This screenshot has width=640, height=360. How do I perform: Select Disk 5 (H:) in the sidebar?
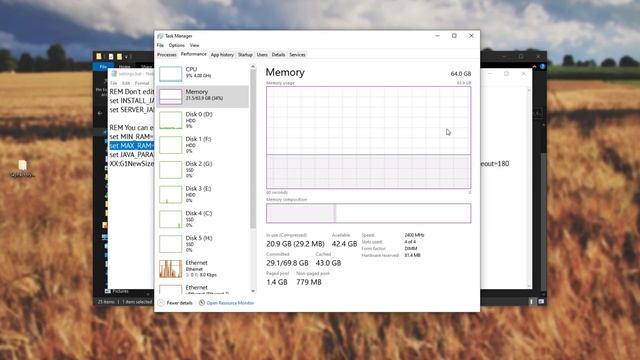202,244
